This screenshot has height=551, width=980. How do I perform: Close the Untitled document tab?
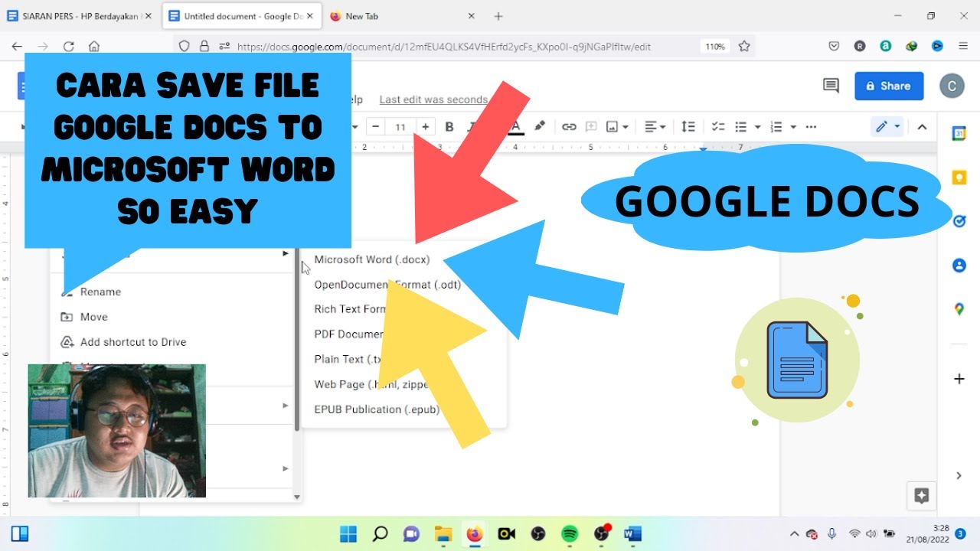(311, 16)
